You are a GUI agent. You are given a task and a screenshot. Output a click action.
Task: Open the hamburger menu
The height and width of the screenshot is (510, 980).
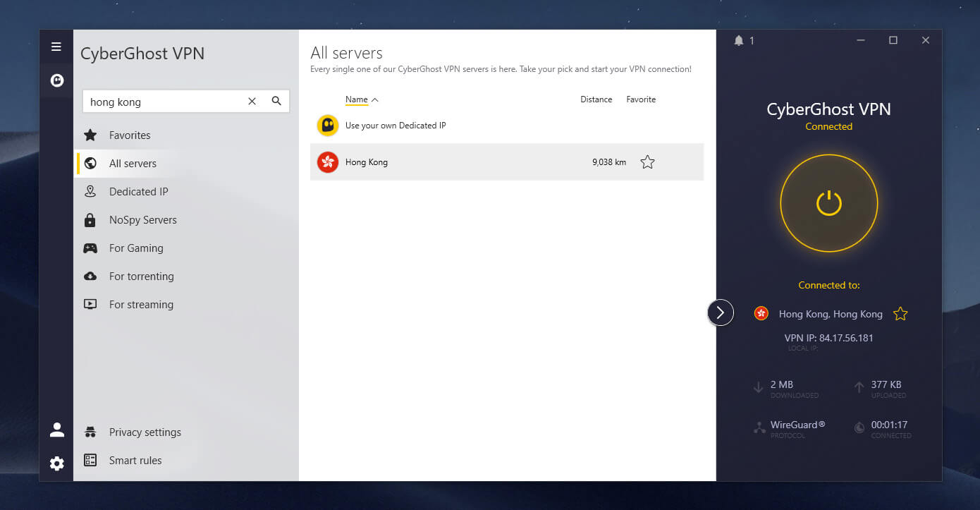click(x=56, y=47)
